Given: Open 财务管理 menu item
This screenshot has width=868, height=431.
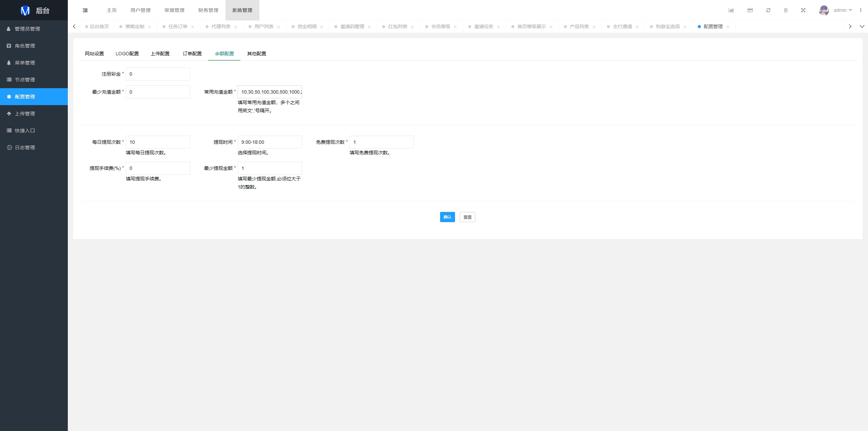Looking at the screenshot, I should click(209, 10).
